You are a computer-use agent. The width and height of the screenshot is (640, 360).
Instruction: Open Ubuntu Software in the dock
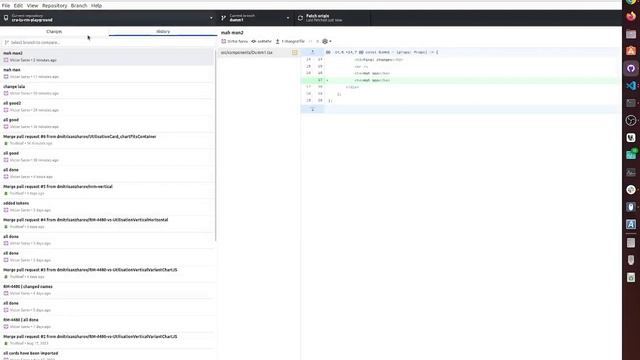pyautogui.click(x=631, y=51)
